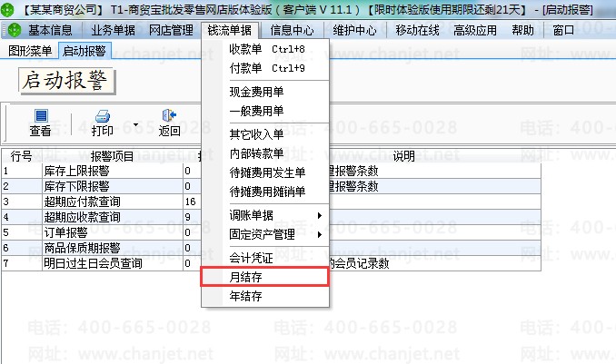This screenshot has height=364, width=616.
Task: Click the green logo beside 基本信息
Action: click(x=15, y=30)
